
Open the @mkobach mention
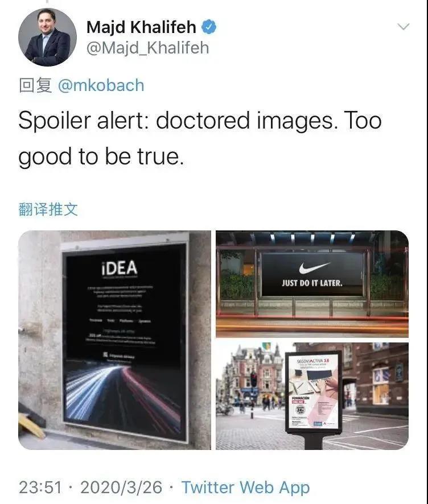click(x=101, y=85)
